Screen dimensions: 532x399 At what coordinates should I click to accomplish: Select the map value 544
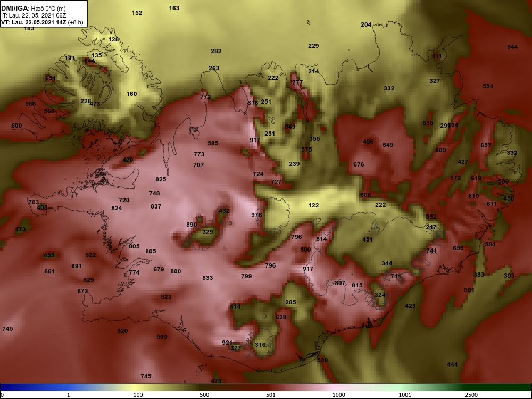513,47
